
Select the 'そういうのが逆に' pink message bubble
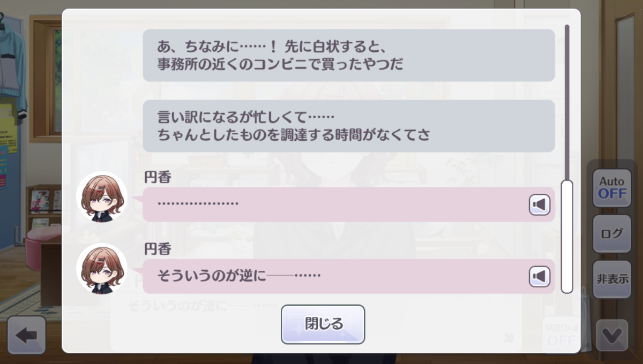pyautogui.click(x=349, y=276)
